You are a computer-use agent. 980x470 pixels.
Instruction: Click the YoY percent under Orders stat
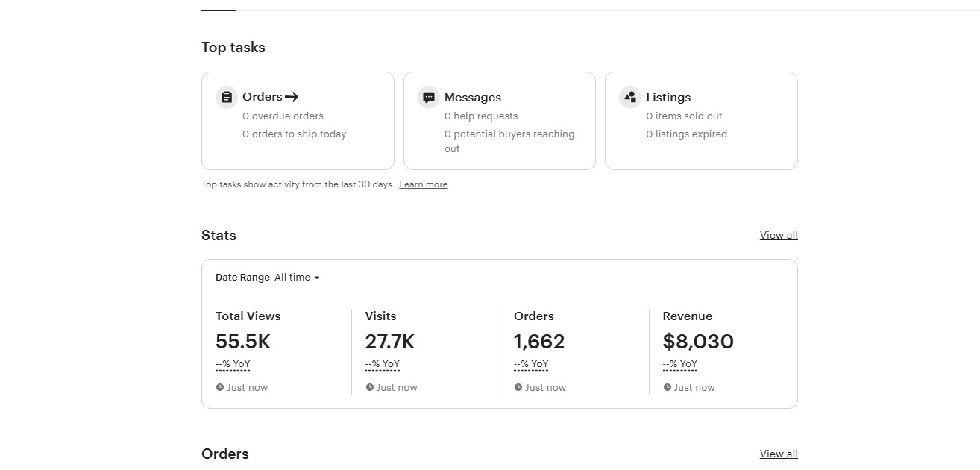pos(531,365)
